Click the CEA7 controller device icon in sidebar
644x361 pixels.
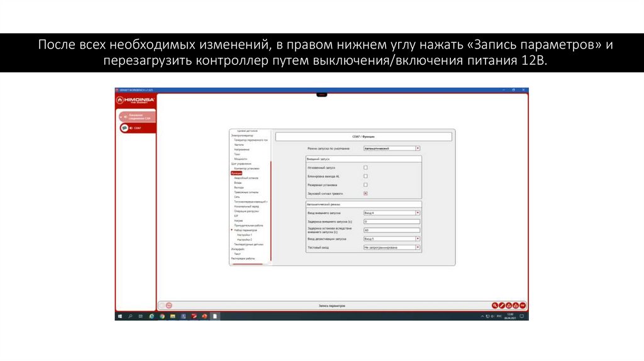click(124, 128)
